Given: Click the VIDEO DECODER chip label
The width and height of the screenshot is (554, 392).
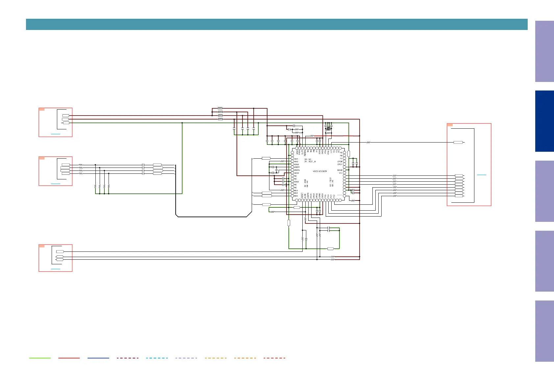Looking at the screenshot, I should click(319, 171).
